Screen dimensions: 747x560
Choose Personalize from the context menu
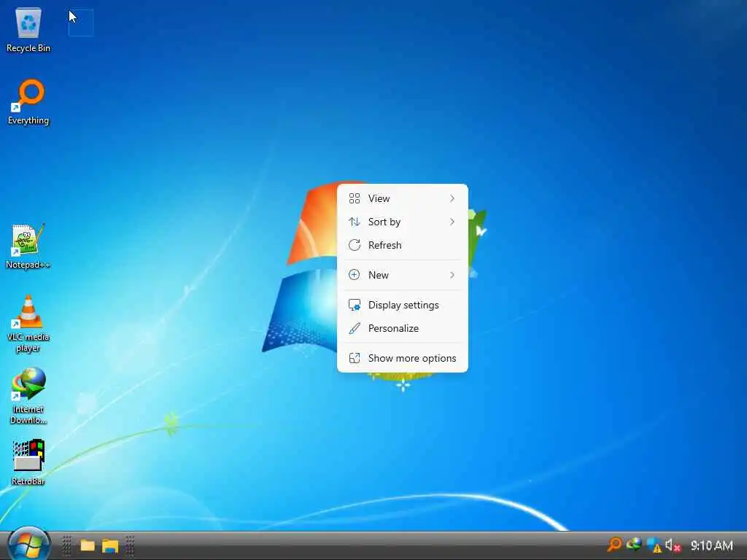click(403, 329)
